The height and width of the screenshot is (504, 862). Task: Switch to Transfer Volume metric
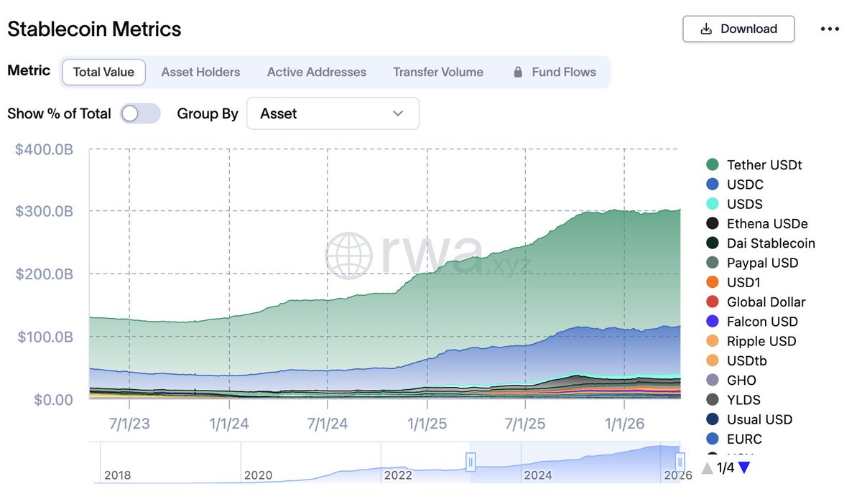(438, 72)
